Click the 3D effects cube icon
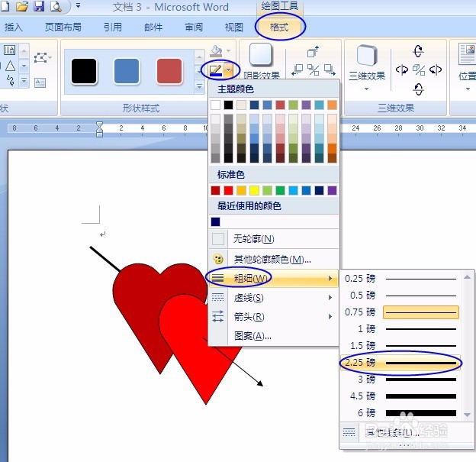Viewport: 476px width, 462px height. (x=367, y=55)
